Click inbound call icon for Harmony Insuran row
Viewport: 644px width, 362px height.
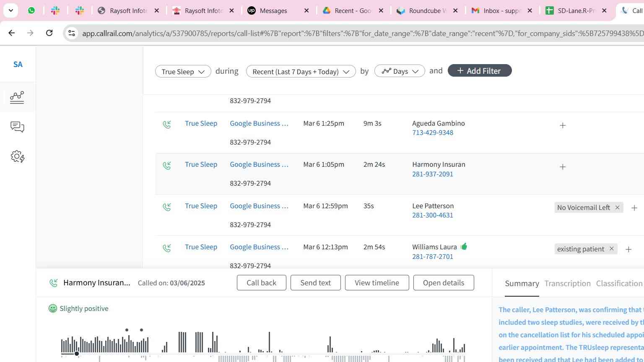click(x=167, y=165)
